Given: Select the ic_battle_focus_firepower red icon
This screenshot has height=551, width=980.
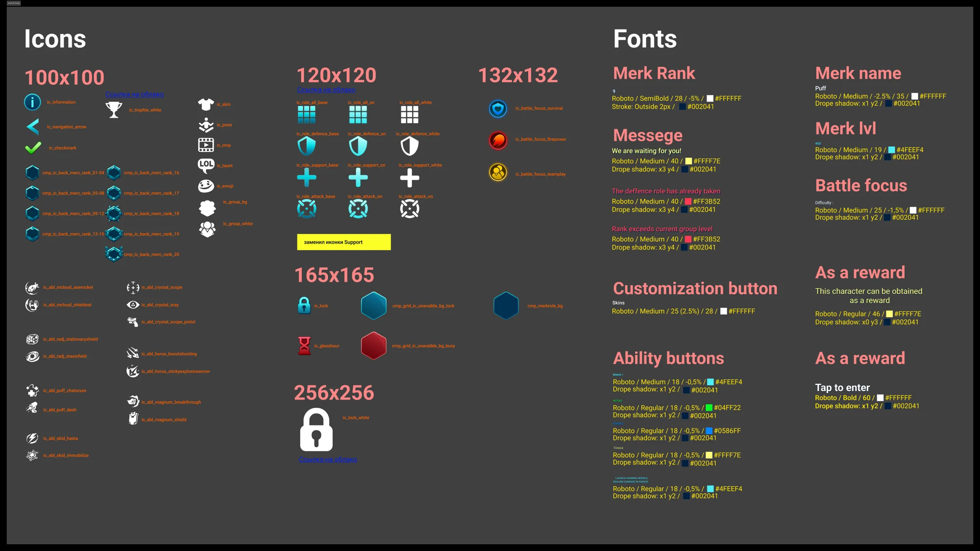Looking at the screenshot, I should 498,140.
